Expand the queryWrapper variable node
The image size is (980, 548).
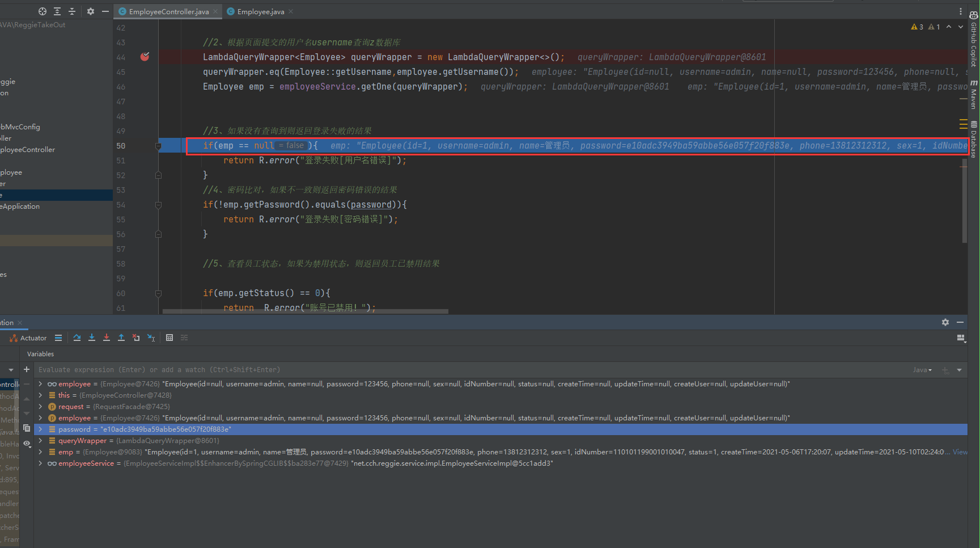tap(40, 441)
